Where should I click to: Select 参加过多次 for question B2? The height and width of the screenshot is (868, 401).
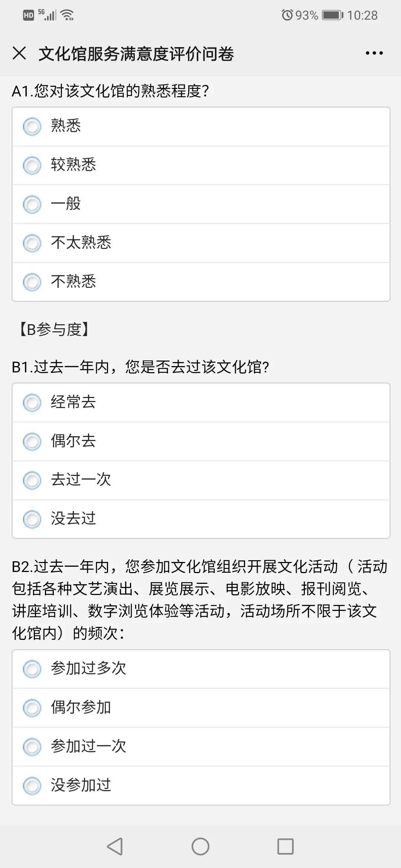(32, 669)
